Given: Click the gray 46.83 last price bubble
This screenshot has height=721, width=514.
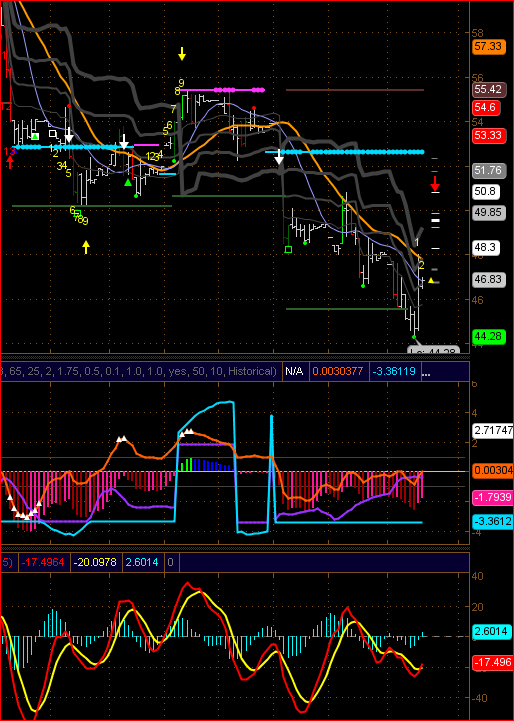Looking at the screenshot, I should 489,280.
